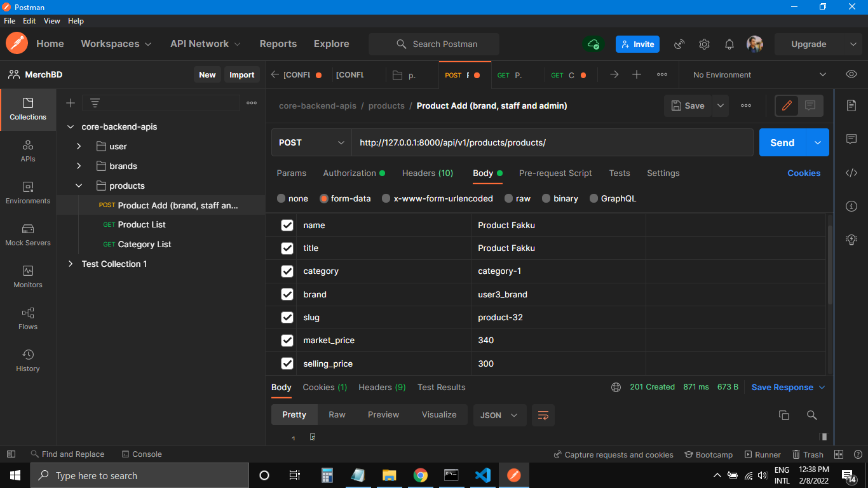The height and width of the screenshot is (488, 868).
Task: Open the satellite capture requests icon in header
Action: pos(679,44)
